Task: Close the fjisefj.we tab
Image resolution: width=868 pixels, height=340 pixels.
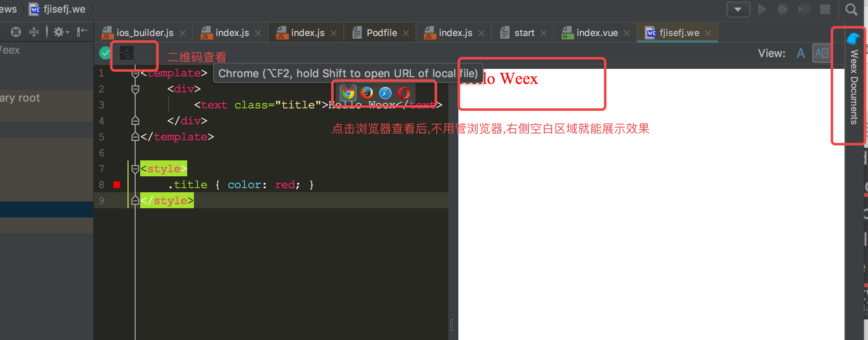Action: [x=708, y=33]
